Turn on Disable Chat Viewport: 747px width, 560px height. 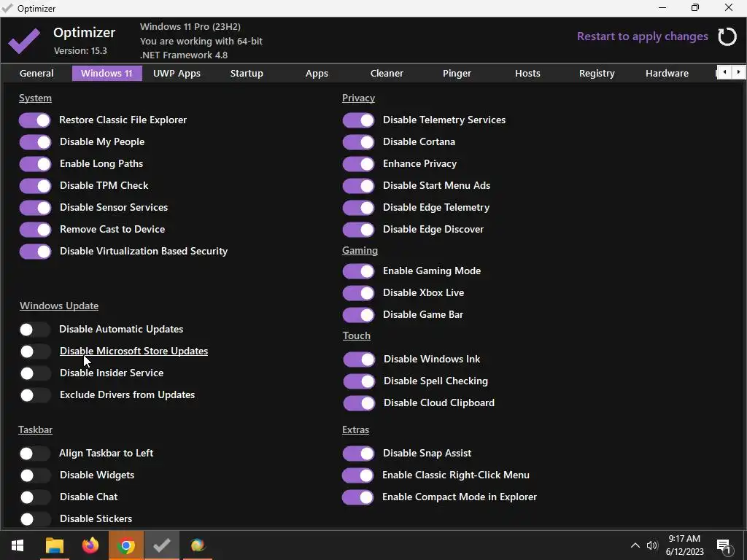tap(35, 497)
